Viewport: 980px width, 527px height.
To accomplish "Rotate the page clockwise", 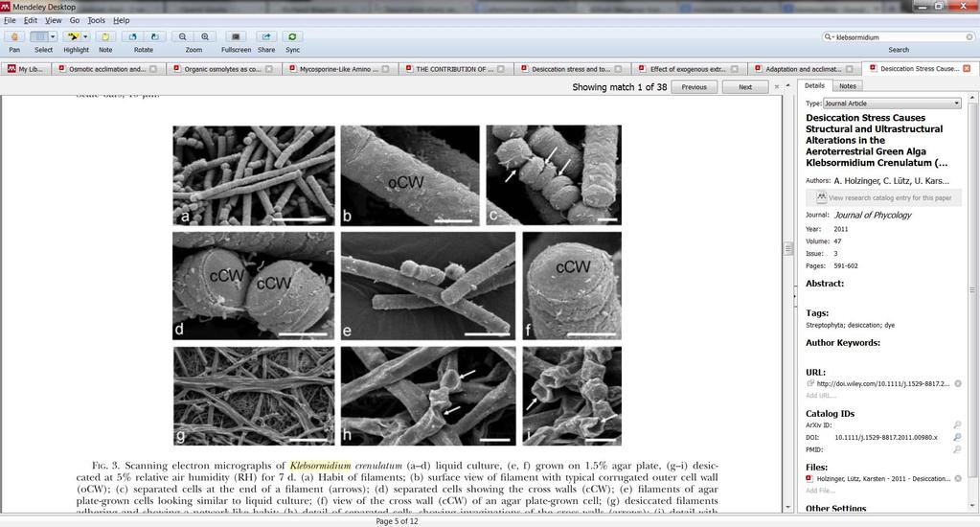I will pos(155,36).
